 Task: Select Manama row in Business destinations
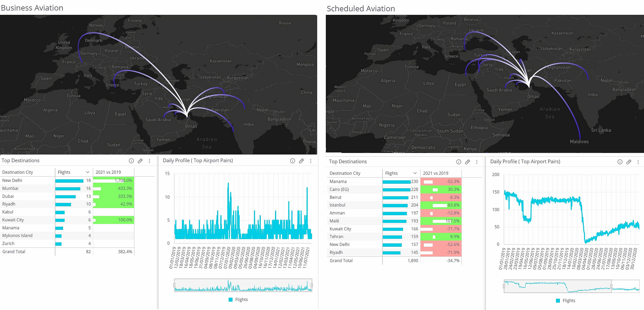click(x=67, y=228)
